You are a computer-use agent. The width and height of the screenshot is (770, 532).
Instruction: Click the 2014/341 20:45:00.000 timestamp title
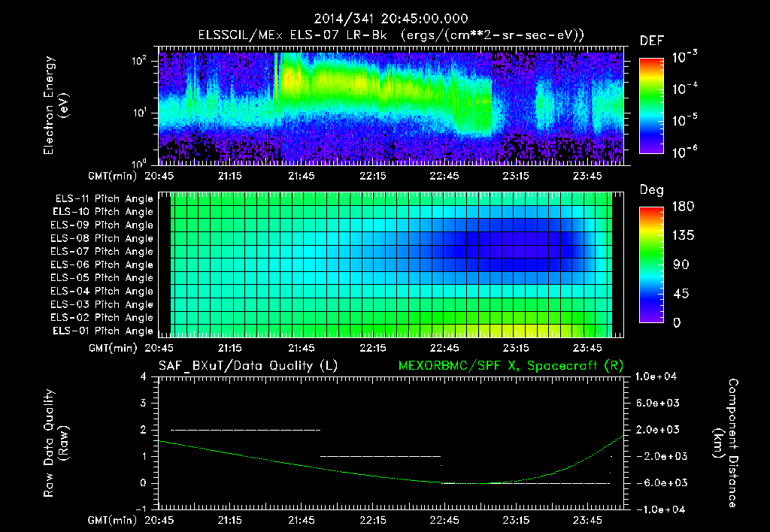tap(391, 19)
